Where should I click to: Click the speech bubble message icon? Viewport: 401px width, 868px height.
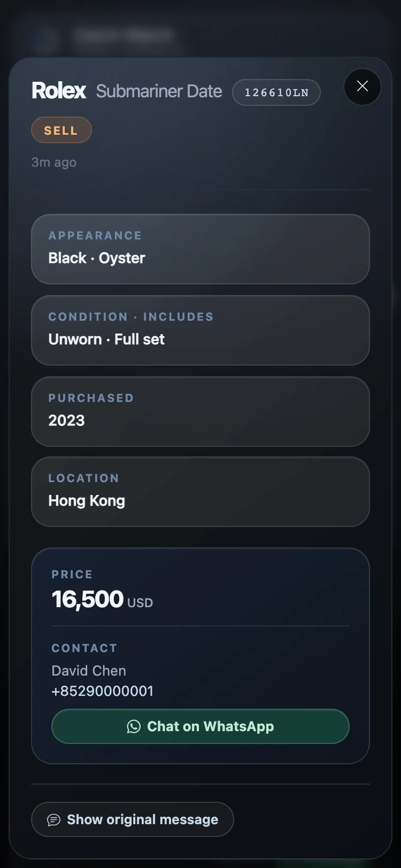click(54, 819)
